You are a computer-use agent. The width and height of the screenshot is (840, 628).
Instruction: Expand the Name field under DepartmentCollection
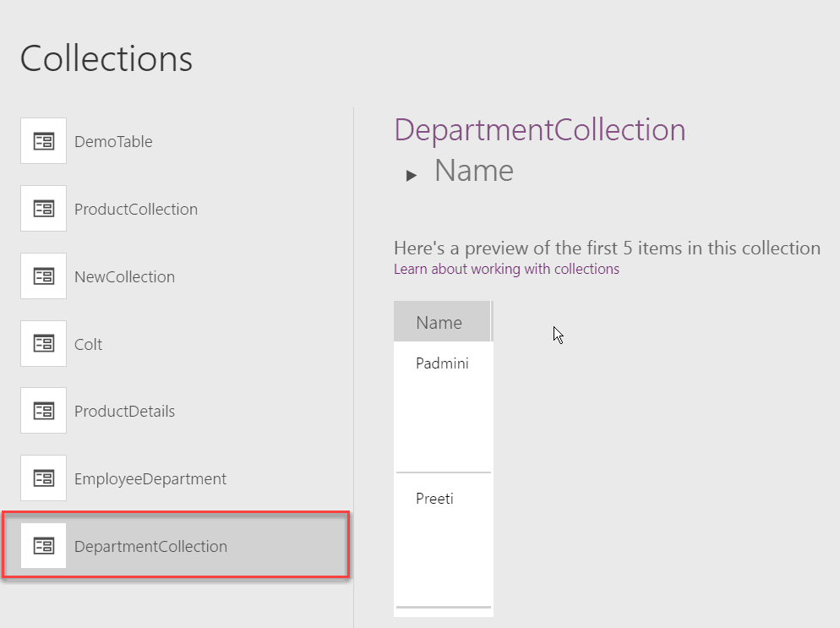[412, 173]
